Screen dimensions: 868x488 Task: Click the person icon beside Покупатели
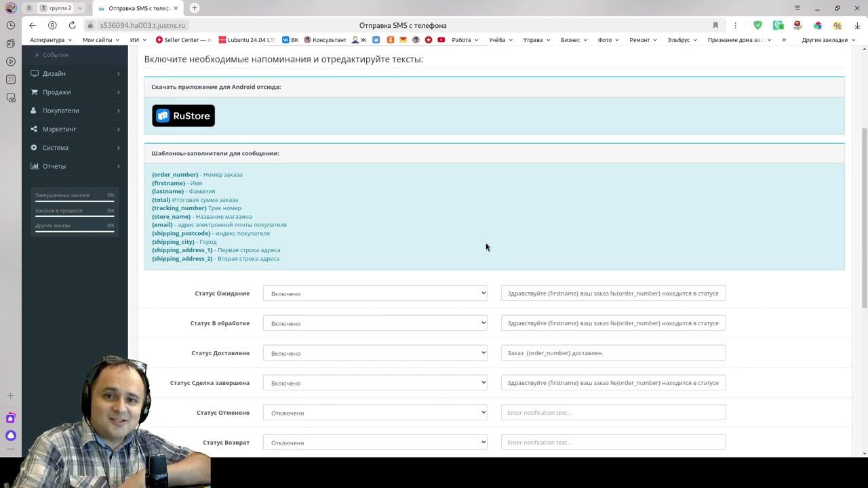pos(34,110)
